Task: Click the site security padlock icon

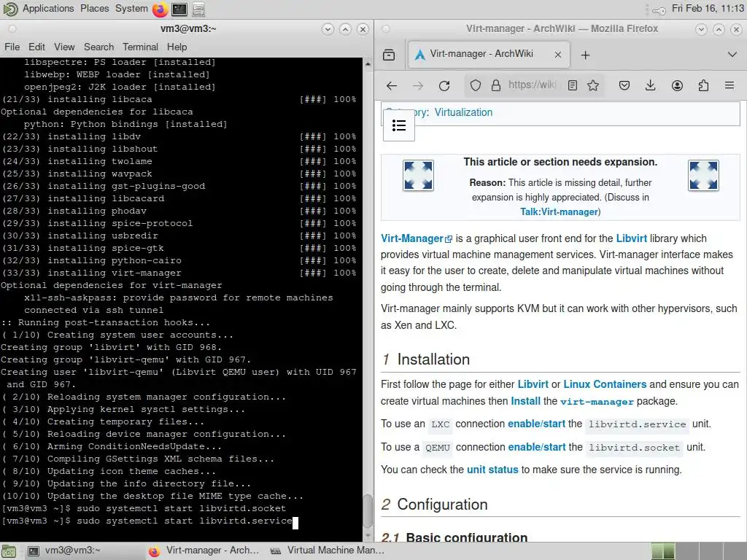Action: point(496,85)
